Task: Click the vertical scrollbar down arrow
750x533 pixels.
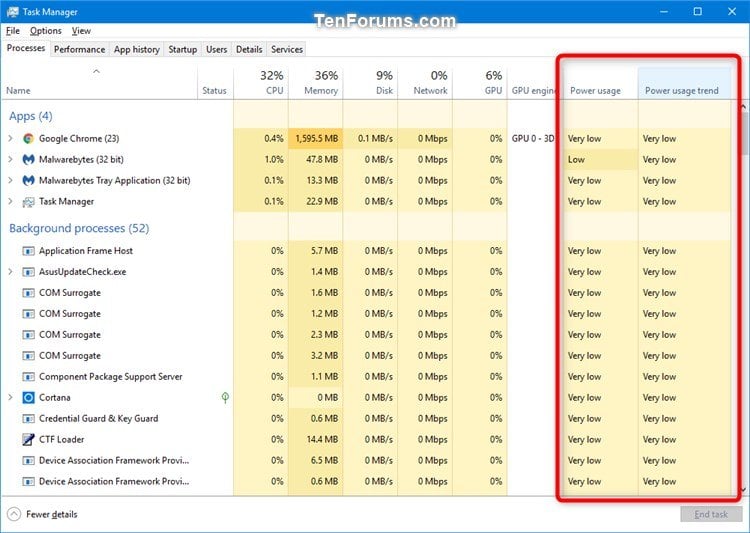Action: coord(743,489)
